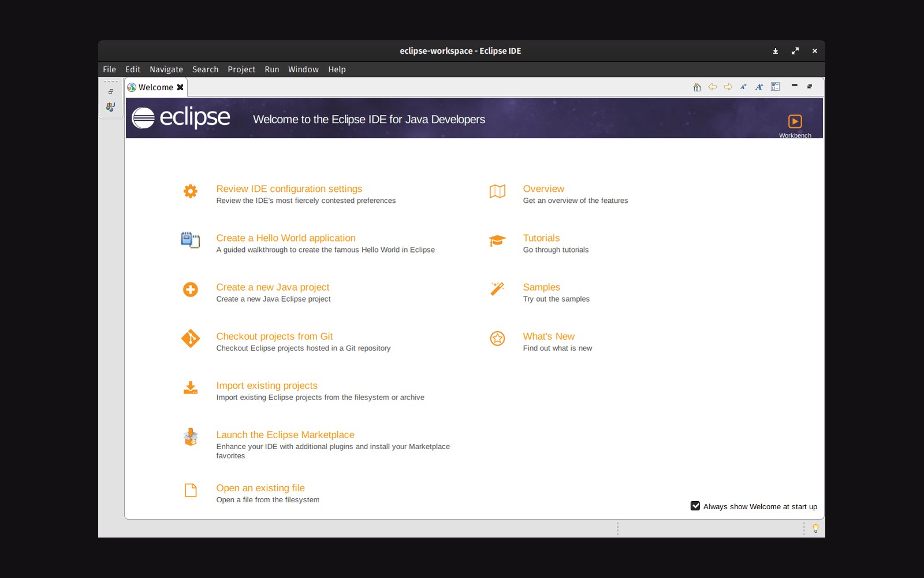
Task: Open the Help menu
Action: pyautogui.click(x=337, y=69)
